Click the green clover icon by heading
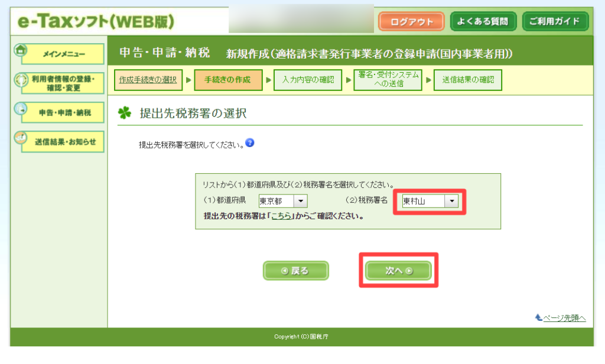This screenshot has height=364, width=605. click(x=125, y=113)
